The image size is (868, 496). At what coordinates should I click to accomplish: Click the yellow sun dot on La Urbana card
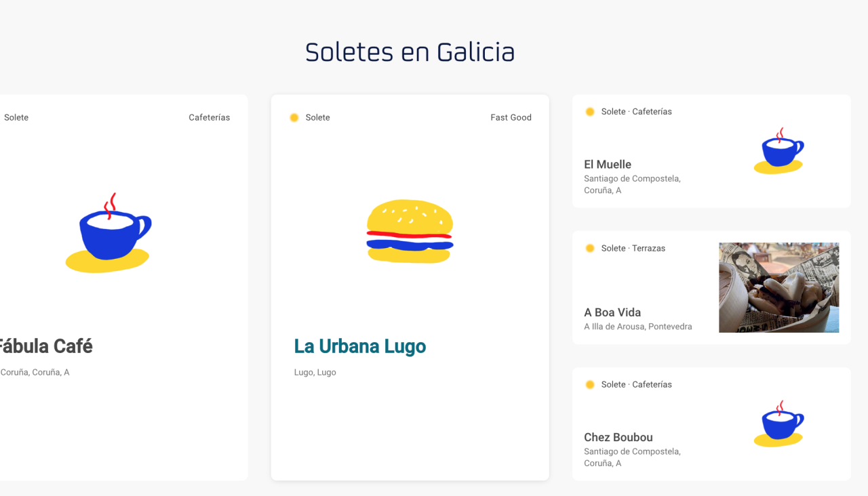[x=294, y=118]
